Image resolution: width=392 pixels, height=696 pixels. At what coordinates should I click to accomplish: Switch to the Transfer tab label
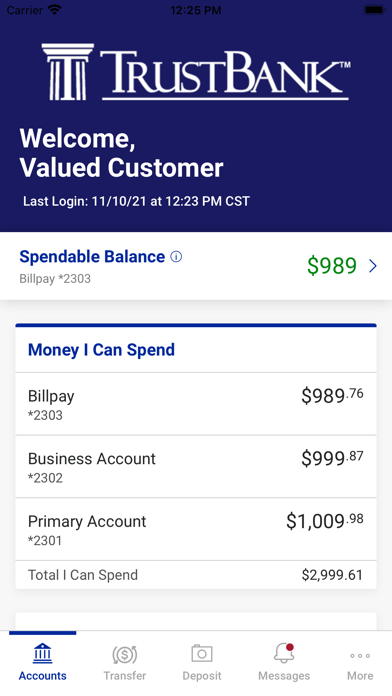point(125,676)
